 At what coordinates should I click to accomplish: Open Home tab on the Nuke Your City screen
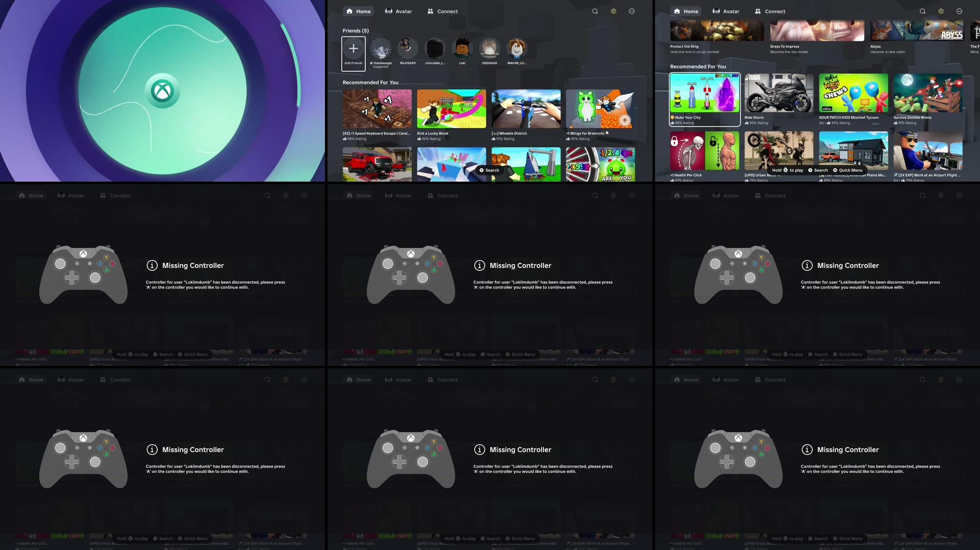pyautogui.click(x=686, y=11)
